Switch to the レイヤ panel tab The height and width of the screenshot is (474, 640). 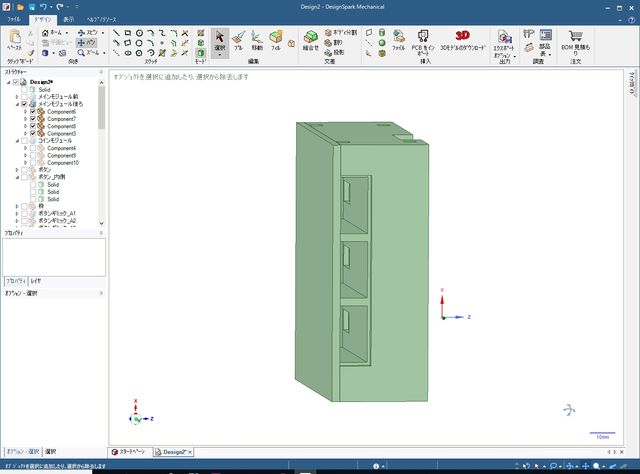pos(36,281)
